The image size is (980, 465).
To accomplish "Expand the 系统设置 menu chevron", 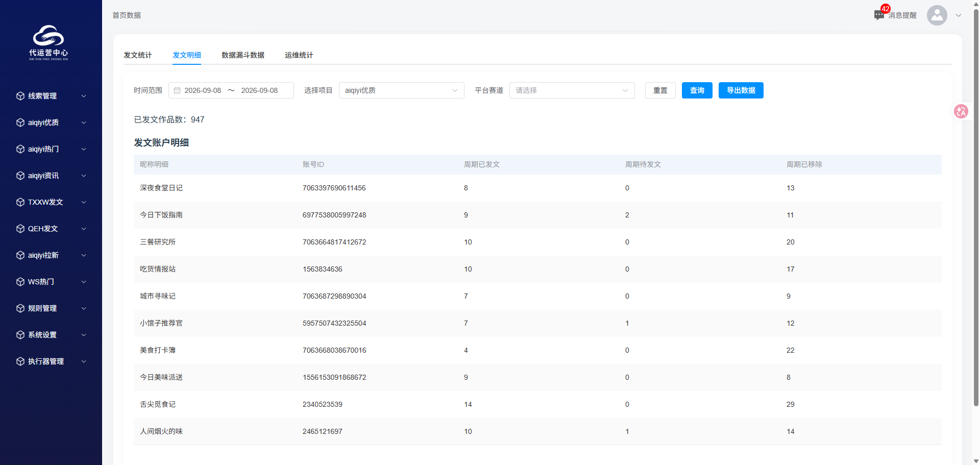I will (x=84, y=335).
